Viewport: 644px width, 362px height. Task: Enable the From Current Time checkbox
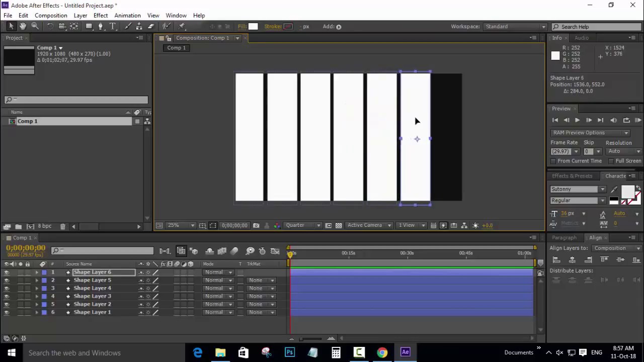(x=553, y=161)
